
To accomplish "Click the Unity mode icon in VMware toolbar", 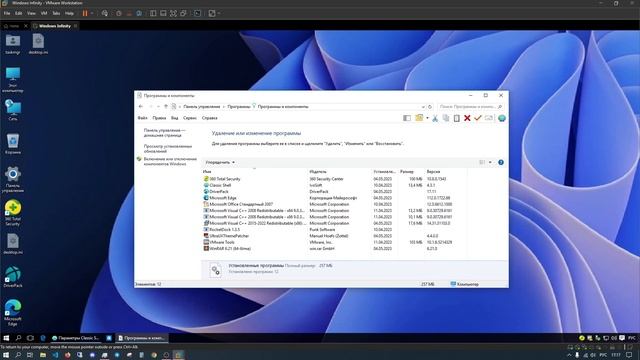I will [x=184, y=13].
